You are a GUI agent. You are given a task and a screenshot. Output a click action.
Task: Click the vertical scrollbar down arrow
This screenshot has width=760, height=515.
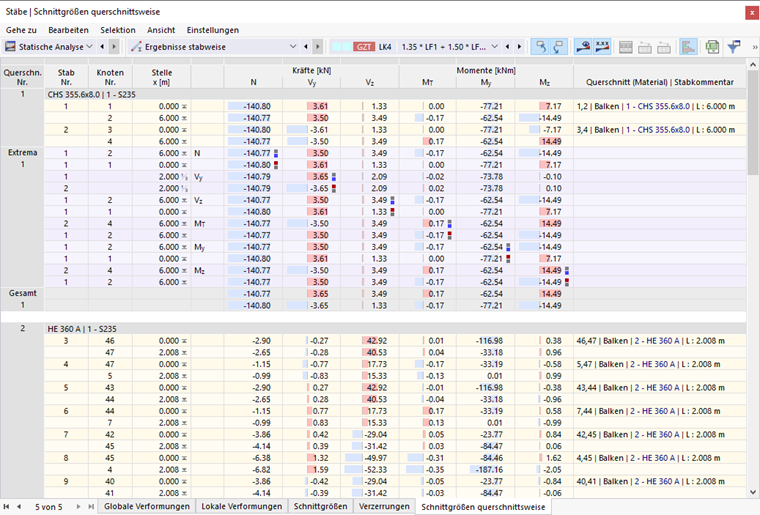point(753,492)
